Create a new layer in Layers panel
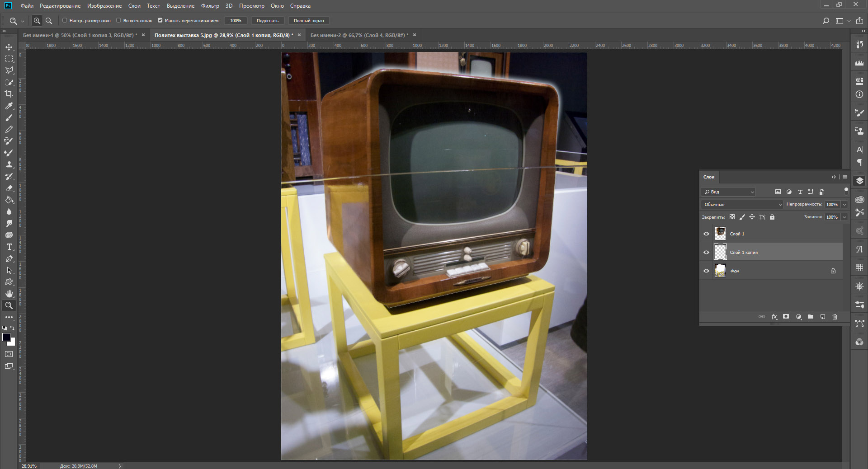Image resolution: width=868 pixels, height=469 pixels. pyautogui.click(x=823, y=317)
